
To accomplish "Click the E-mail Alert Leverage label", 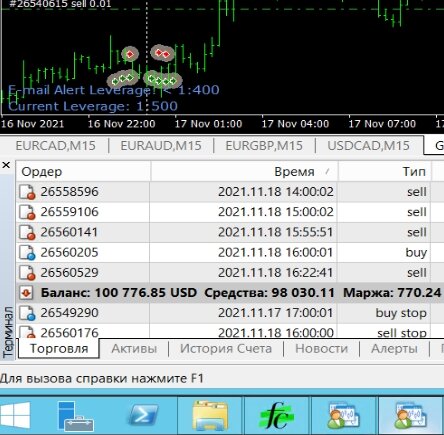I will [x=113, y=90].
